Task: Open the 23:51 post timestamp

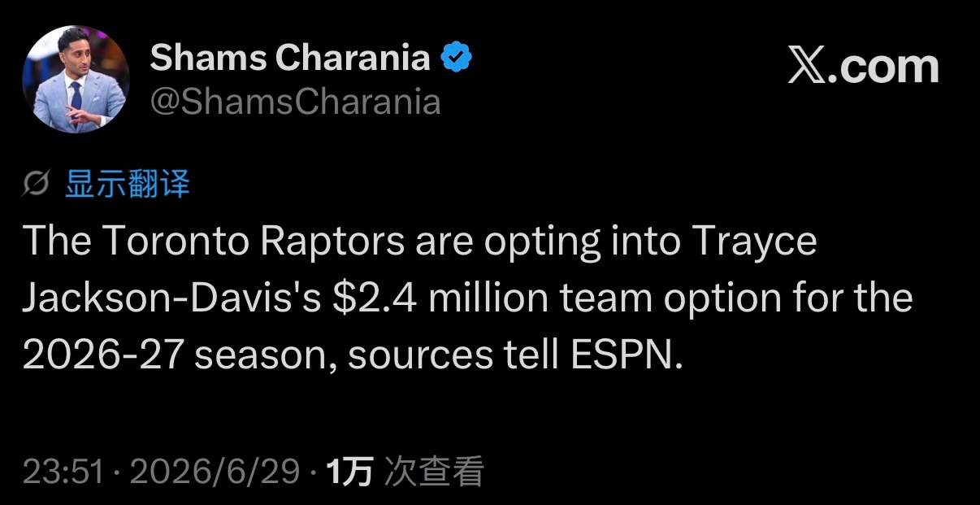Action: pyautogui.click(x=63, y=472)
